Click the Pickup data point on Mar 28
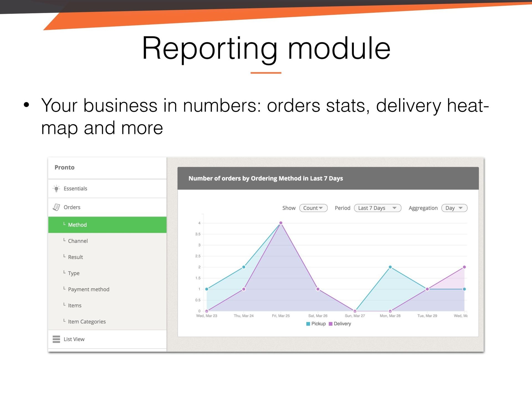This screenshot has height=399, width=532. point(390,267)
